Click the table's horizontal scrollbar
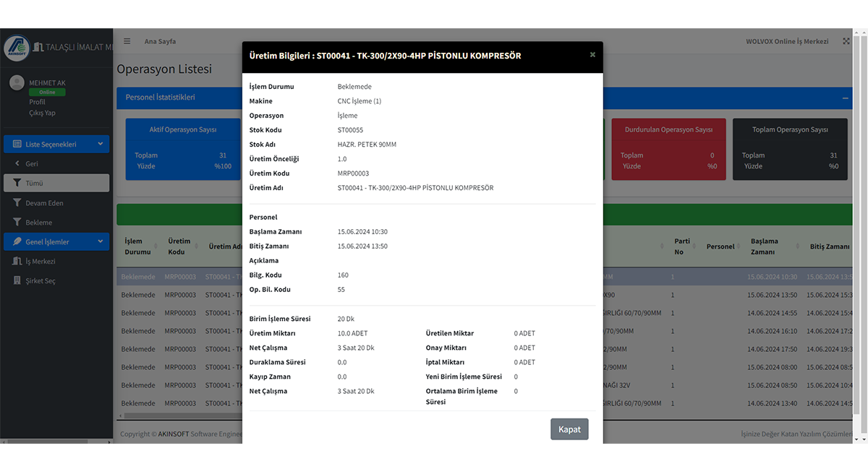This screenshot has width=868, height=472. point(181,416)
